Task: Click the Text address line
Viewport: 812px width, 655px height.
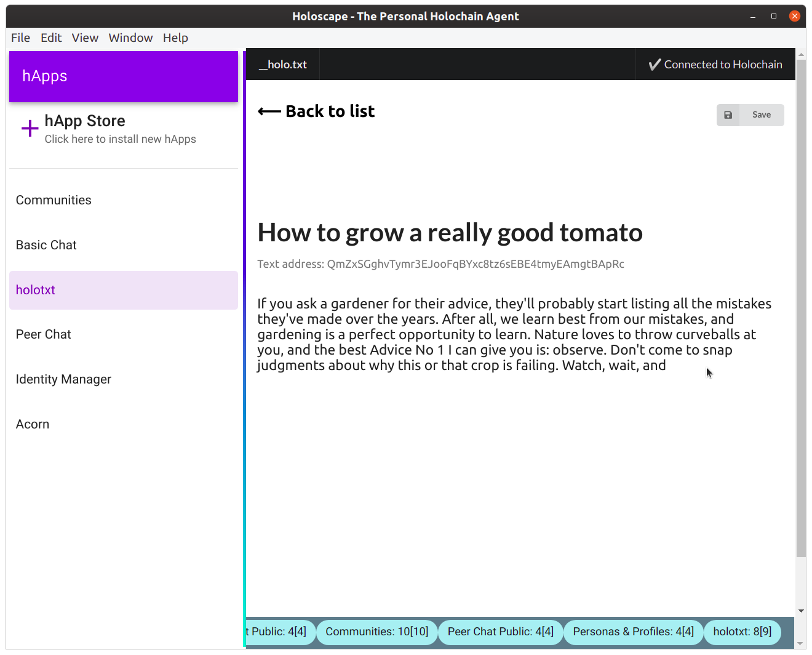Action: click(440, 264)
